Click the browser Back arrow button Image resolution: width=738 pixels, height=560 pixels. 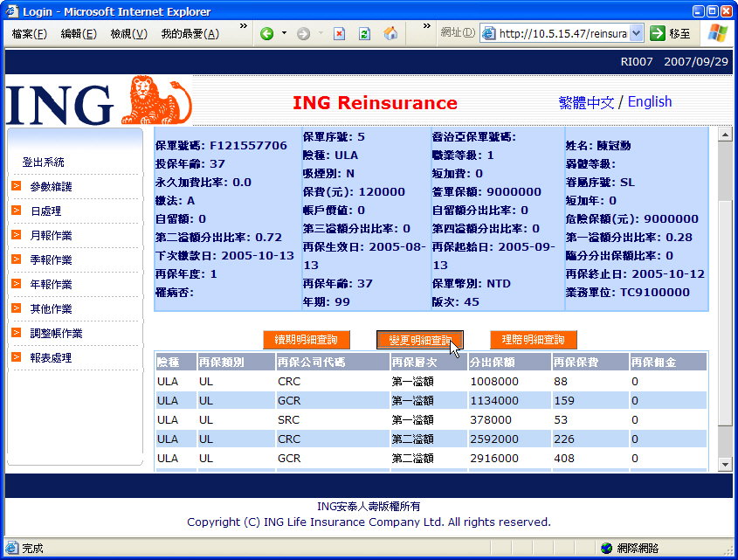coord(267,33)
